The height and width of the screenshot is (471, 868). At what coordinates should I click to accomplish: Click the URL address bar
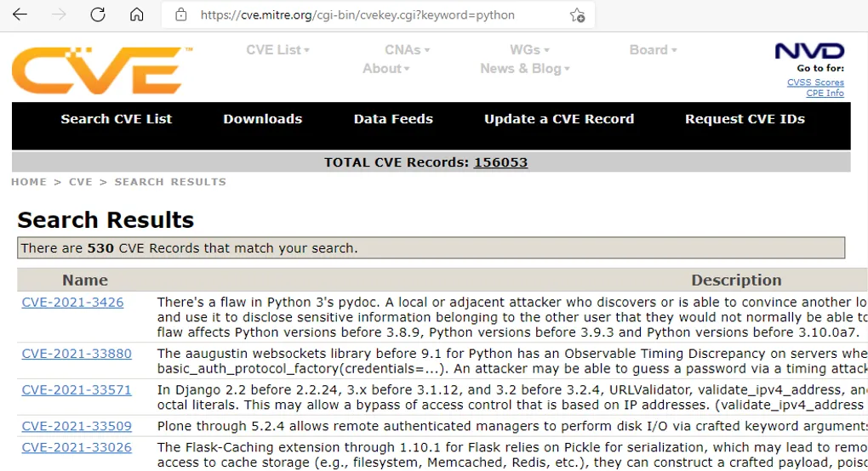pos(357,14)
